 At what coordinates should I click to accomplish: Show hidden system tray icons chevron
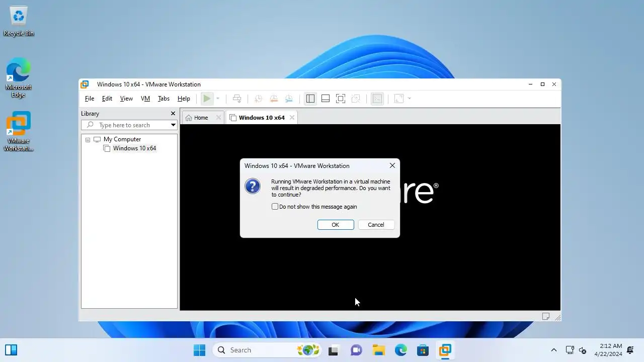(x=554, y=350)
